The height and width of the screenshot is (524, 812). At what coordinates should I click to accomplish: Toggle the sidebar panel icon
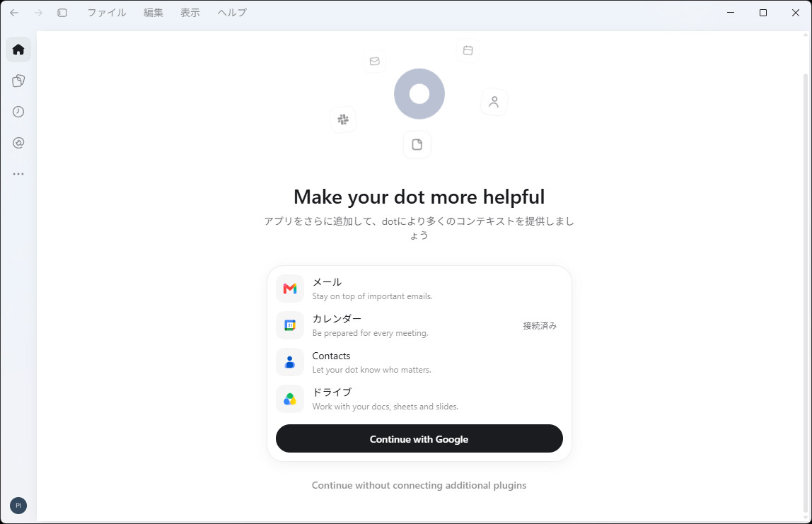(x=62, y=13)
